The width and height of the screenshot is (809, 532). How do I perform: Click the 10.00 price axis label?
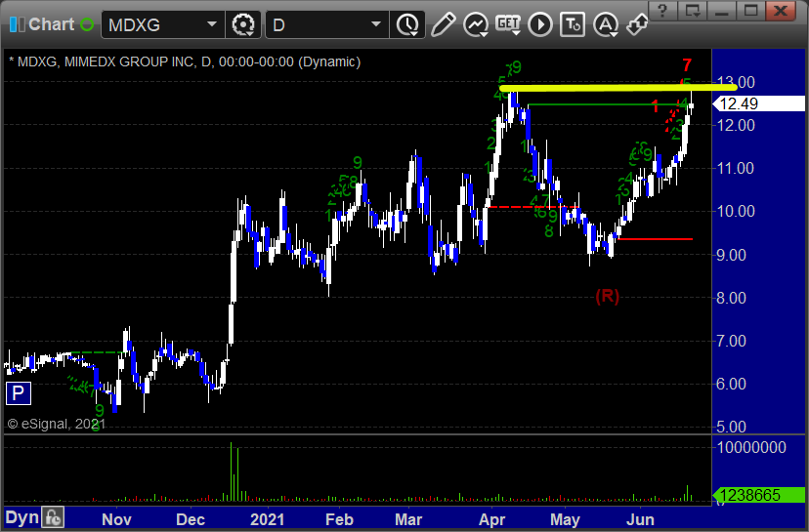(736, 211)
